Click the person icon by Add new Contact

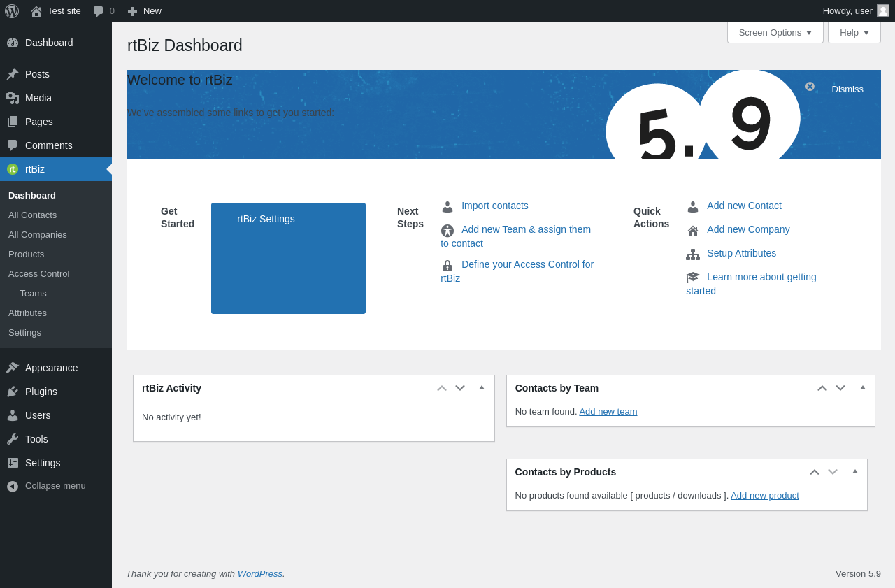coord(693,207)
